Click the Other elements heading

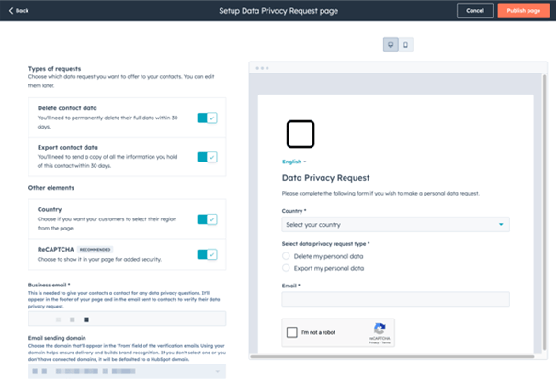(51, 188)
